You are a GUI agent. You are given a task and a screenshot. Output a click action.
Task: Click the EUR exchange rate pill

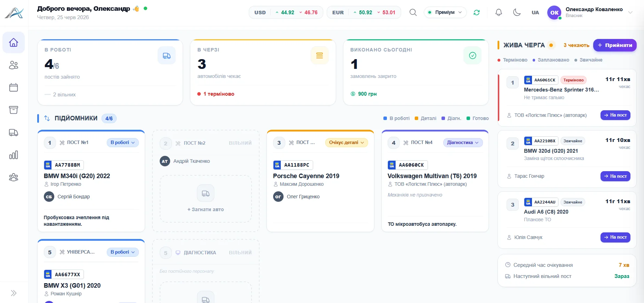pos(364,13)
